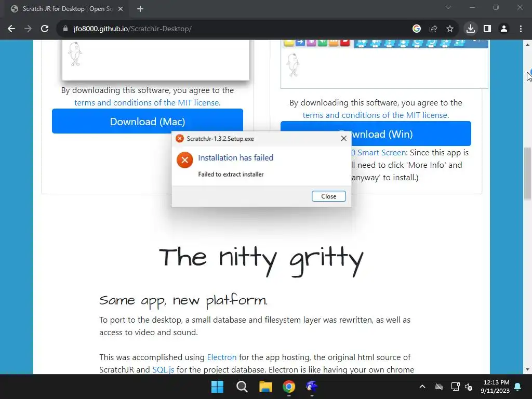Open MIT license link above Win download
Image resolution: width=532 pixels, height=399 pixels.
pos(375,115)
